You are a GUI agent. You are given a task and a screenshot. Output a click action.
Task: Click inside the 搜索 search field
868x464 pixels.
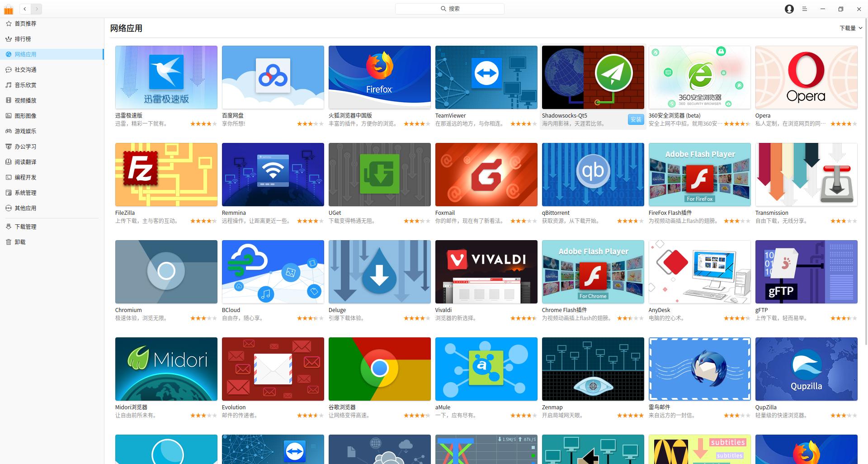coord(449,9)
